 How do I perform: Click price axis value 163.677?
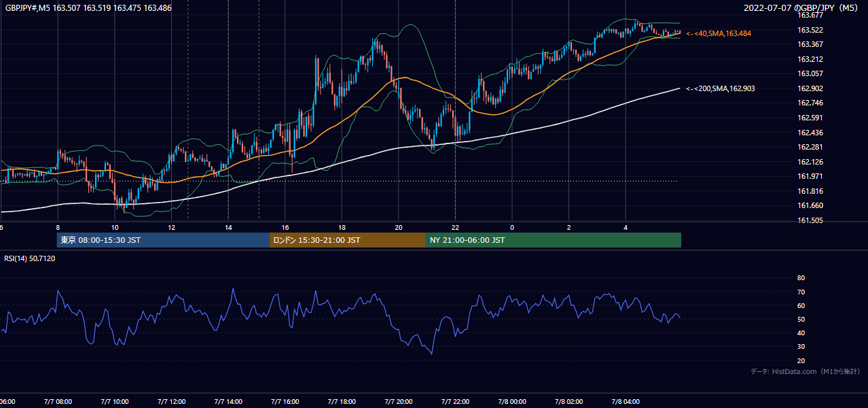tap(810, 15)
